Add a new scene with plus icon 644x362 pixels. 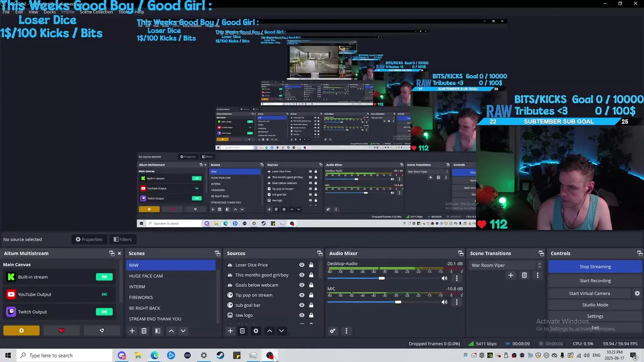[x=132, y=331]
